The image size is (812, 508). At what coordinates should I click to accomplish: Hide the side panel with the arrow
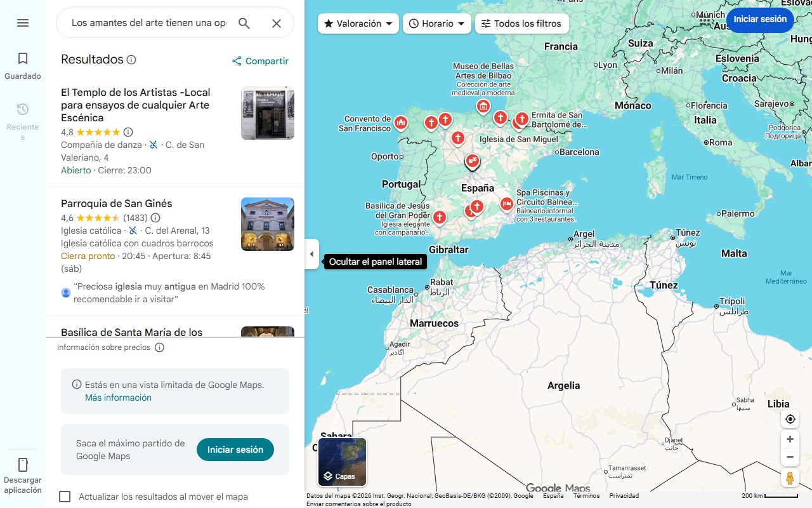311,254
